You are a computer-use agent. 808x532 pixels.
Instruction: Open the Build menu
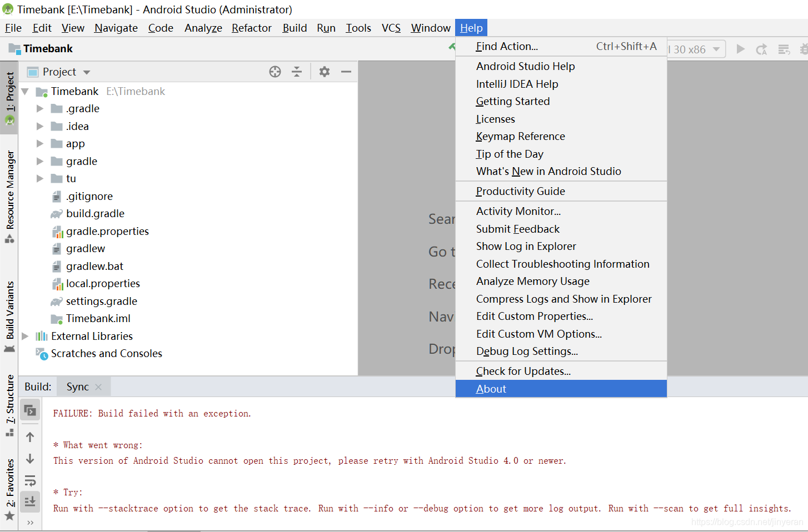[x=295, y=28]
